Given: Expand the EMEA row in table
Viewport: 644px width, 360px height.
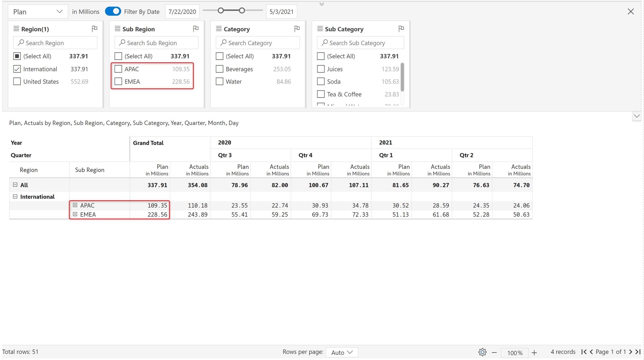Looking at the screenshot, I should point(75,214).
